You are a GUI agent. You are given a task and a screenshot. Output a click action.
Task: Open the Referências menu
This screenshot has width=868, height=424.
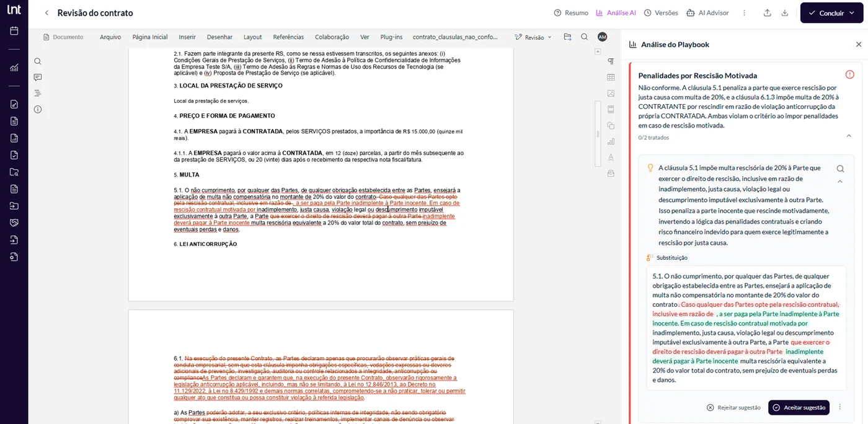(288, 37)
